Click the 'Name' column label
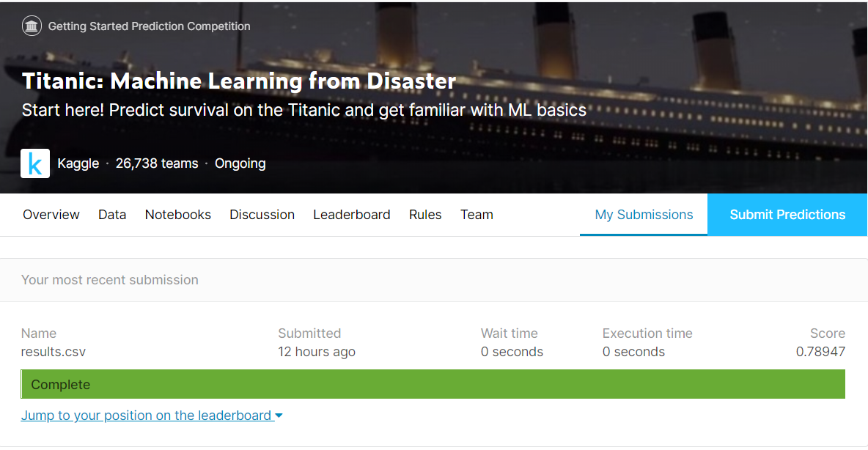 tap(39, 333)
